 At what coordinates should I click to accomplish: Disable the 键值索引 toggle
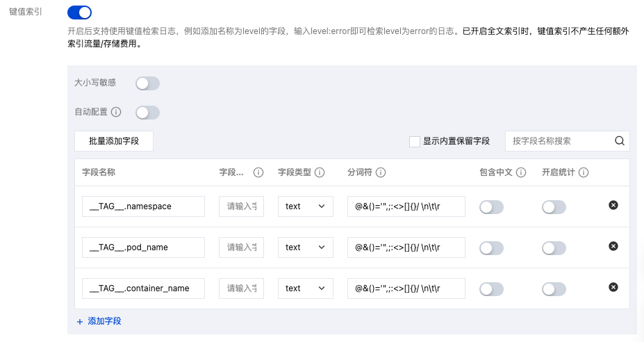(x=80, y=13)
